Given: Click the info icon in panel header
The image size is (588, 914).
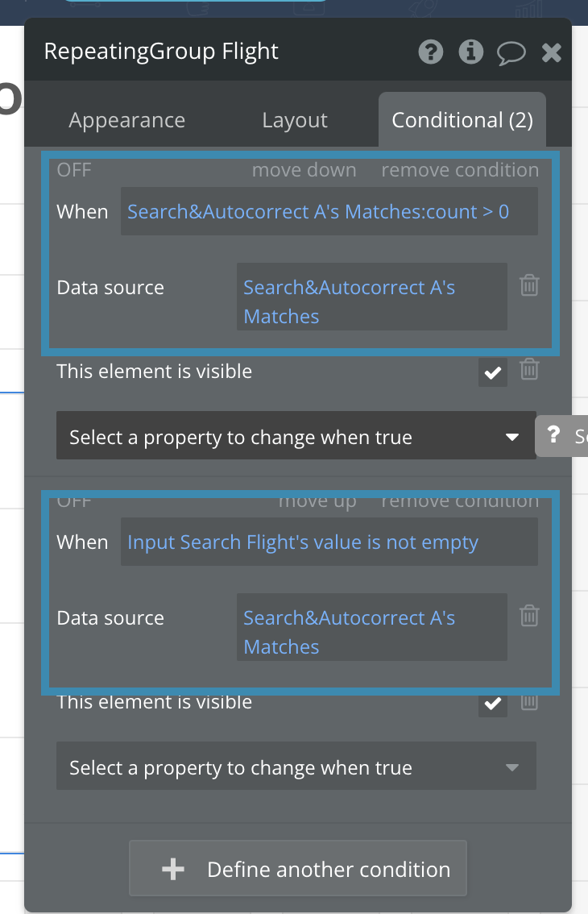Looking at the screenshot, I should click(x=470, y=52).
